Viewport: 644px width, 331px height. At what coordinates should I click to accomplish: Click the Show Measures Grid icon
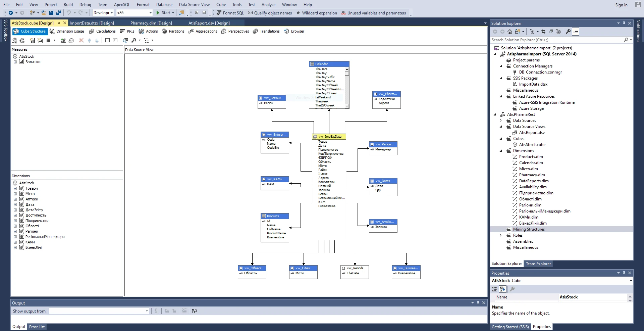48,40
